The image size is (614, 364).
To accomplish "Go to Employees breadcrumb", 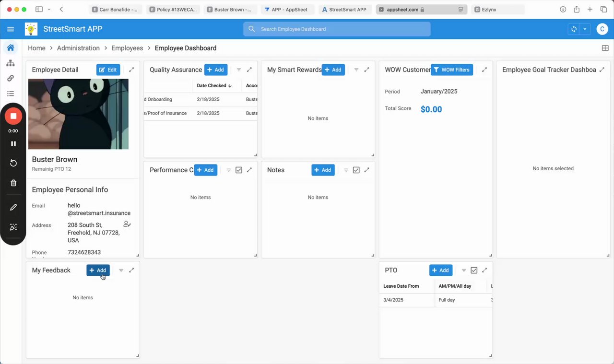I will click(x=127, y=48).
